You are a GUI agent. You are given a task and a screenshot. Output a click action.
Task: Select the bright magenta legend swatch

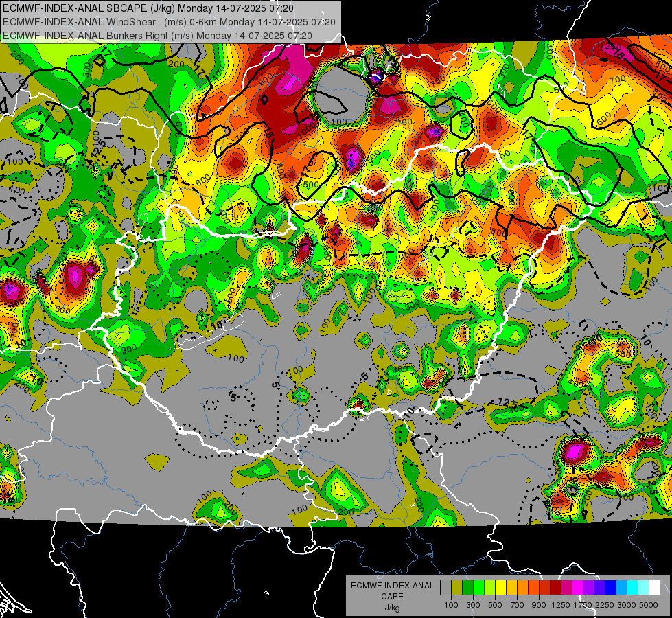coord(578,587)
